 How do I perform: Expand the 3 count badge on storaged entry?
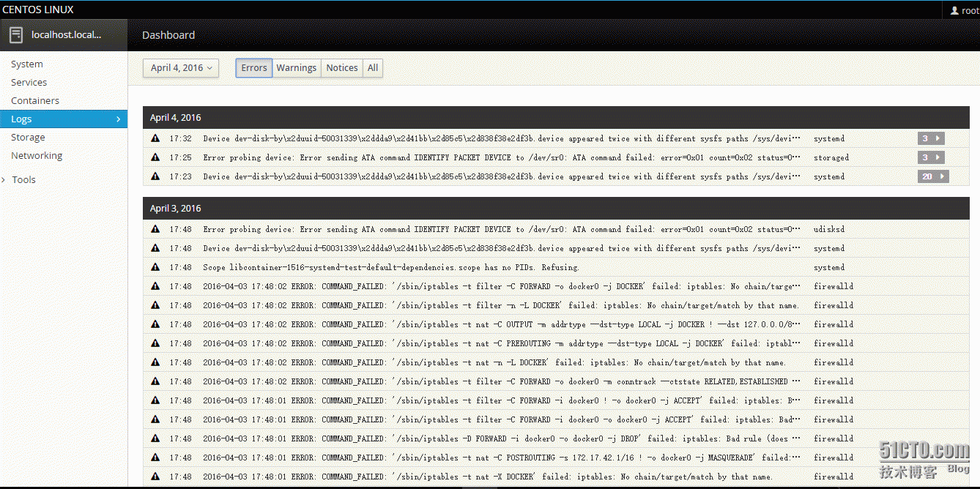click(x=931, y=157)
